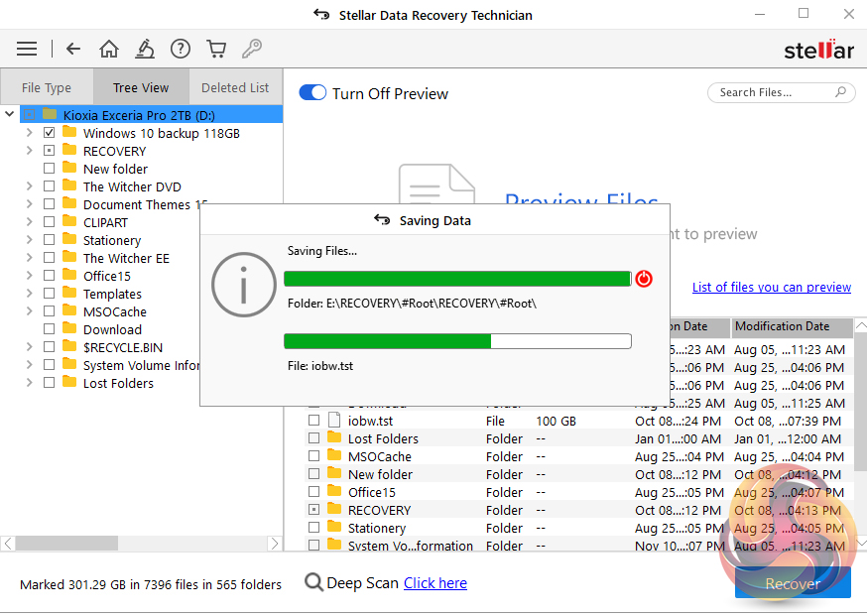
Task: Check the MSOCache checkbox in file list
Action: 314,456
